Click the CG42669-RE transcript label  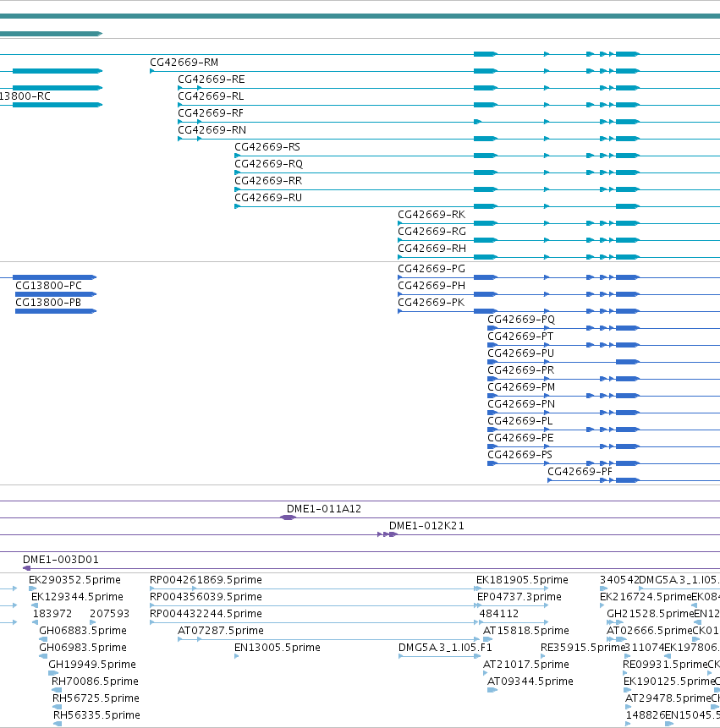coord(212,79)
